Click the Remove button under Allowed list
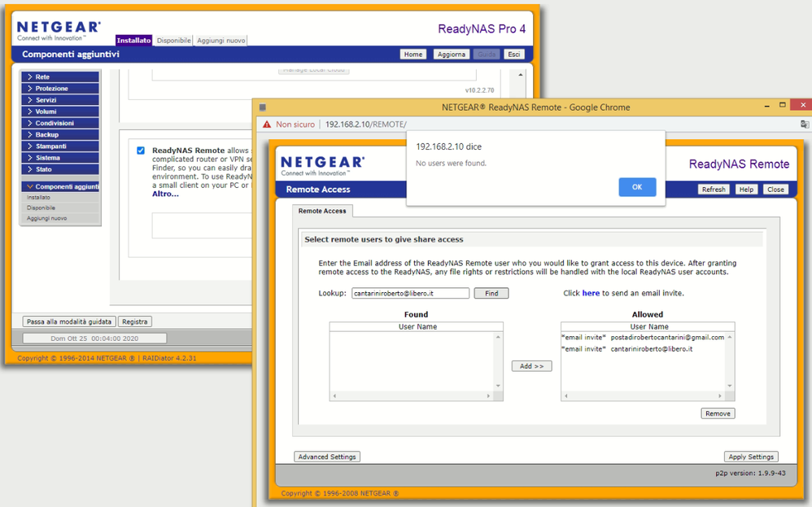812x507 pixels. [718, 413]
